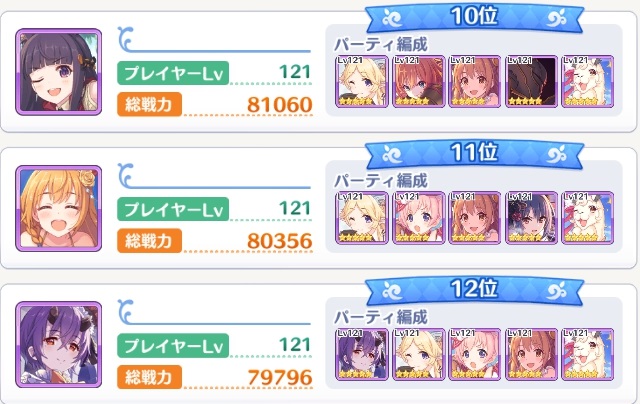Select first party member of 10th rank
This screenshot has height=404, width=640.
pyautogui.click(x=361, y=82)
